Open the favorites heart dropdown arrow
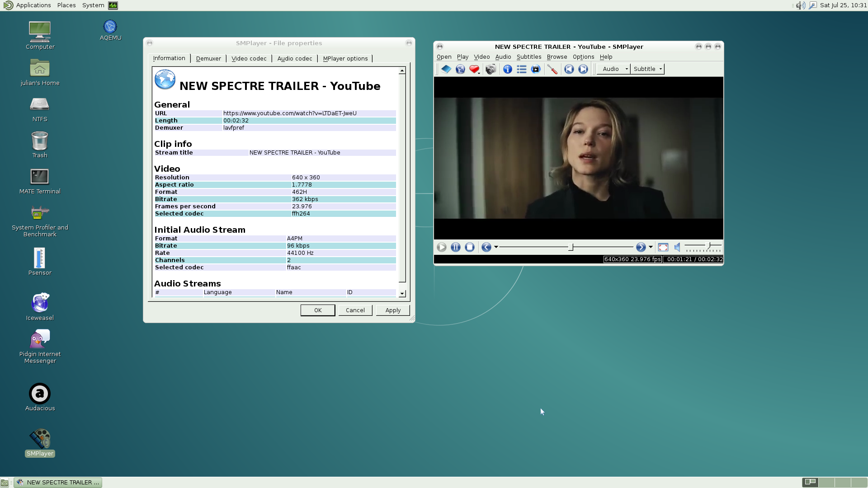The height and width of the screenshot is (488, 868). click(x=479, y=73)
